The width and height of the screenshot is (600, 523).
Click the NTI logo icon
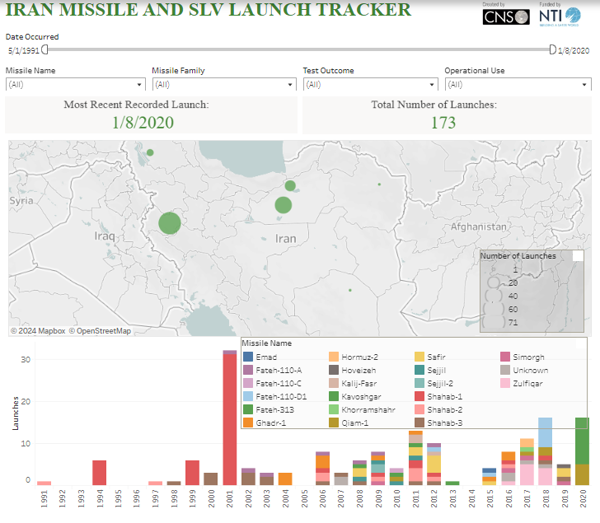(x=559, y=16)
